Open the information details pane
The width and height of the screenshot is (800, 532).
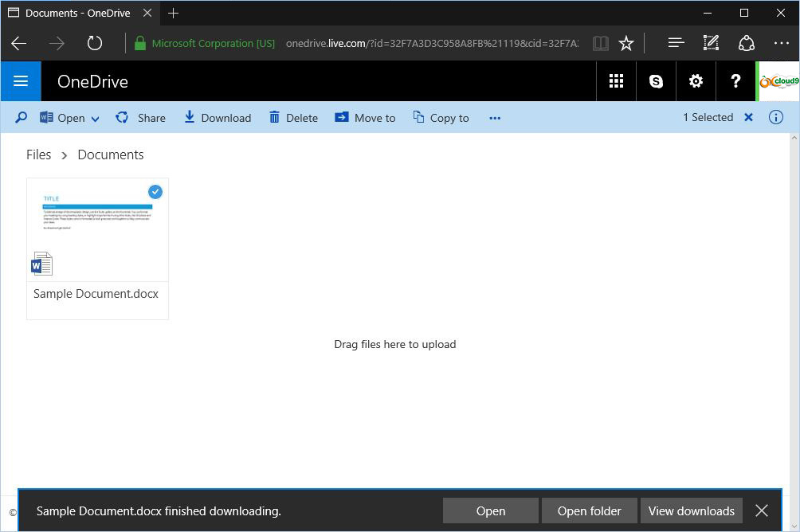[775, 117]
